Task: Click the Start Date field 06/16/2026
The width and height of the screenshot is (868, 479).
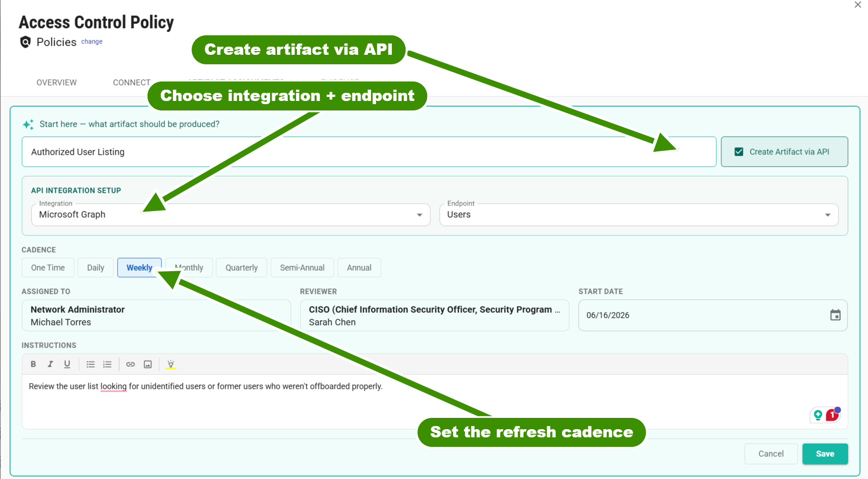Action: [713, 315]
